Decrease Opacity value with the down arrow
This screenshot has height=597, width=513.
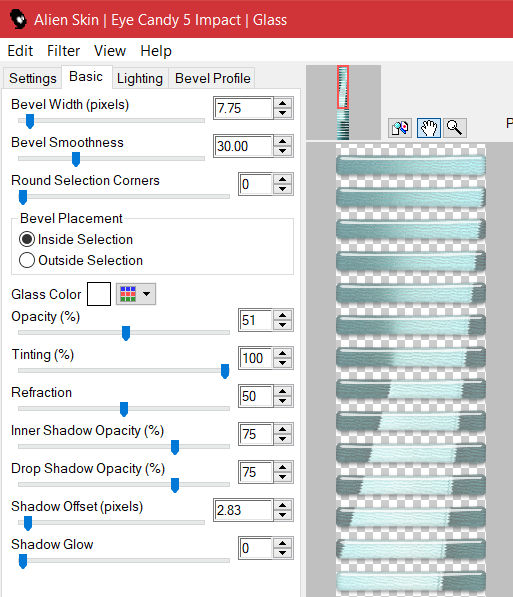click(283, 325)
